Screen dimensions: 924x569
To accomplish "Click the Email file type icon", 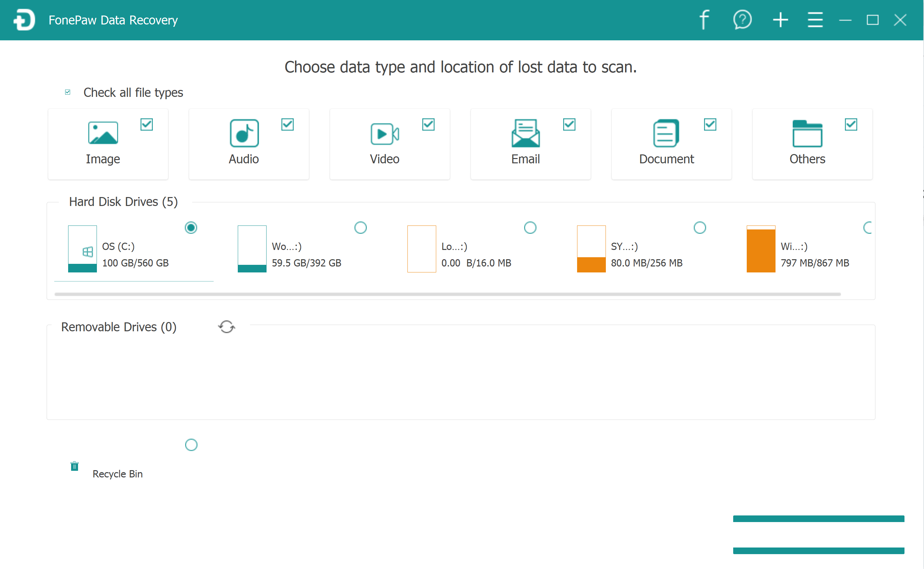I will (525, 133).
